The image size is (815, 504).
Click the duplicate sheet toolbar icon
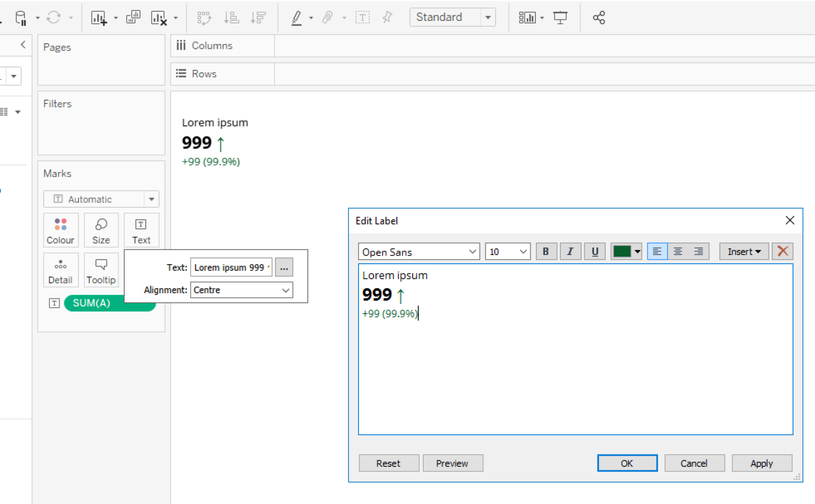click(x=133, y=17)
